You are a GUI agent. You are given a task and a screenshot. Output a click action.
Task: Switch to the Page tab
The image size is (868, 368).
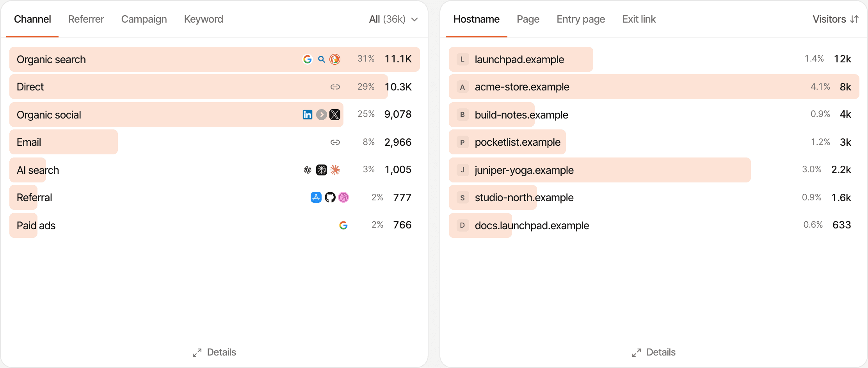coord(528,19)
